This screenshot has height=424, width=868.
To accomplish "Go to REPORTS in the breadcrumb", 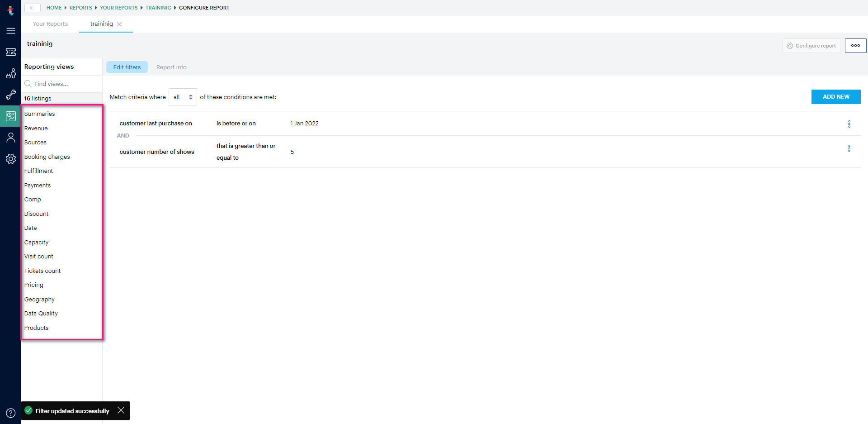I will [81, 8].
